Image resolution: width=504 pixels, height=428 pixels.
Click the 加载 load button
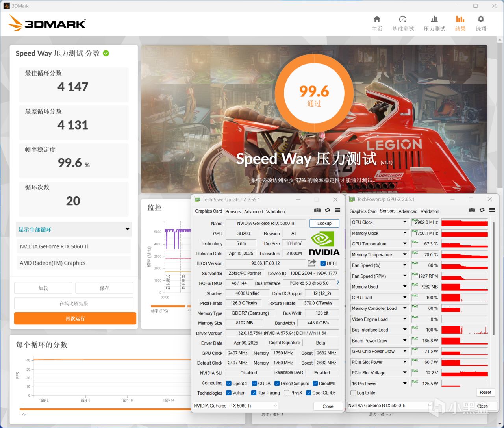coord(43,288)
